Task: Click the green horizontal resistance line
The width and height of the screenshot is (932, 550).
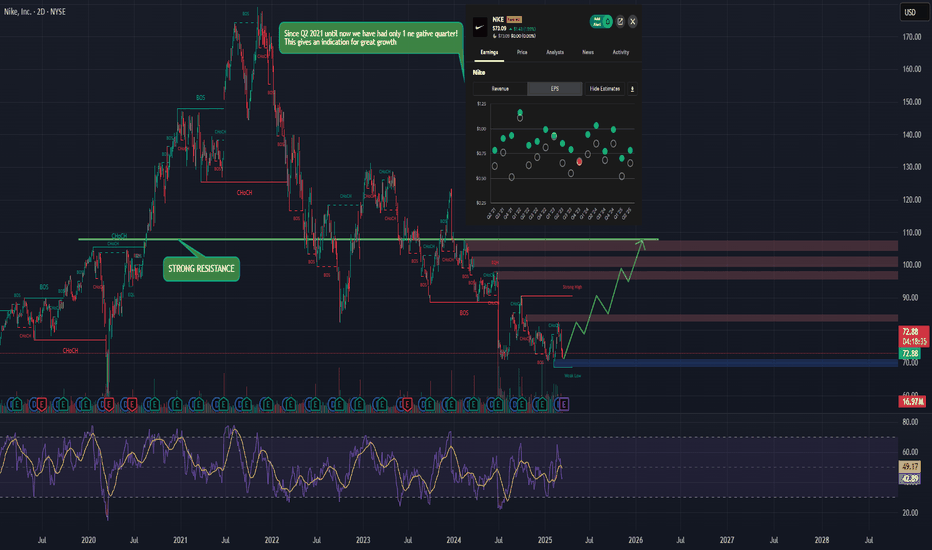Action: point(369,240)
